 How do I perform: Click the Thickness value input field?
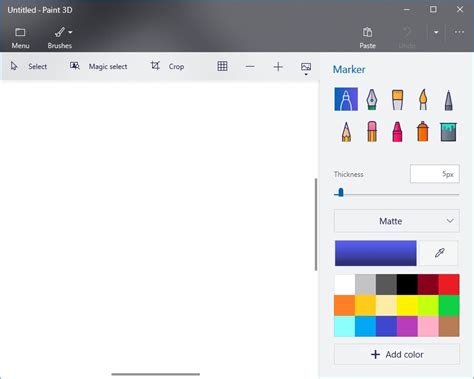(435, 174)
